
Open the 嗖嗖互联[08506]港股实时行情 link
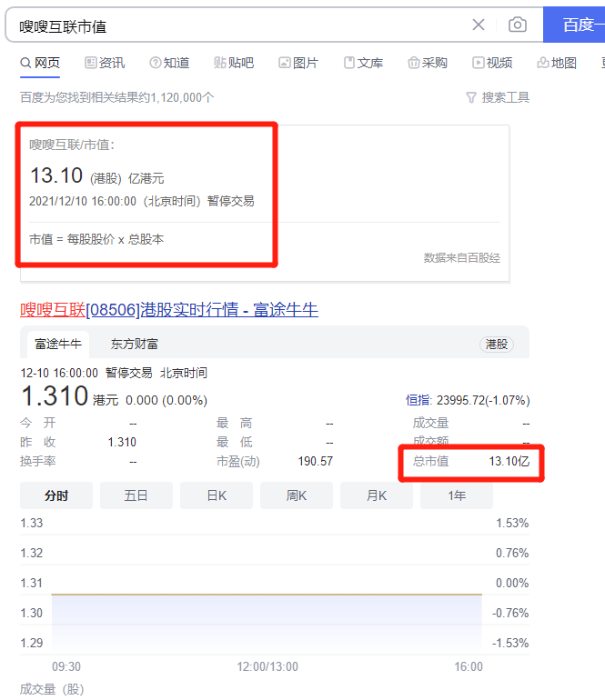click(x=169, y=310)
